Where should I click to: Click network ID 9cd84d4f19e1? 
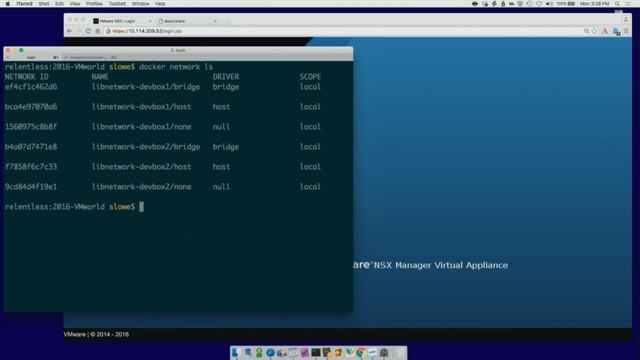click(31, 187)
